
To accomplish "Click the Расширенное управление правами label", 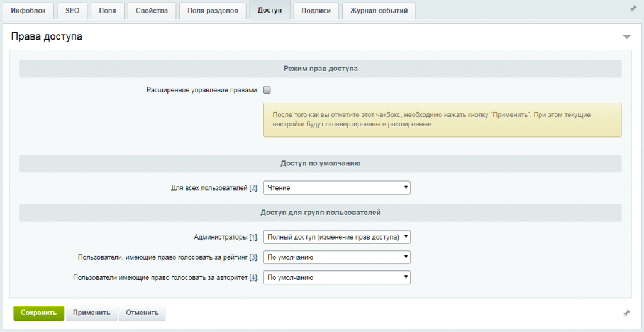I will coord(203,89).
